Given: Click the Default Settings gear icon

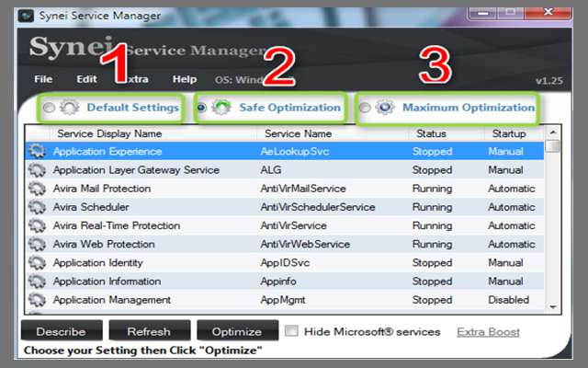Looking at the screenshot, I should coord(70,108).
